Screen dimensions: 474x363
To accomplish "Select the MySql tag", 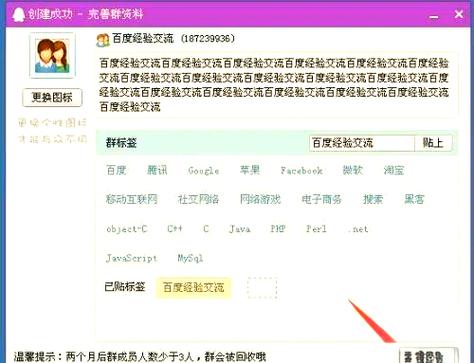I will [190, 258].
